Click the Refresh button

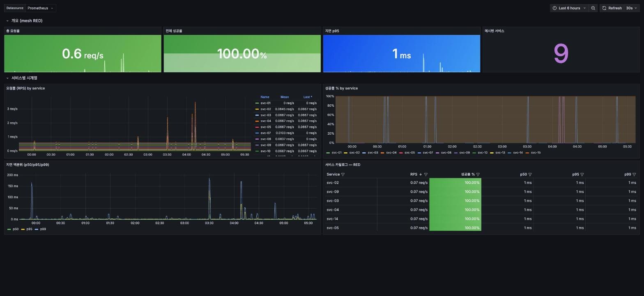(x=612, y=8)
